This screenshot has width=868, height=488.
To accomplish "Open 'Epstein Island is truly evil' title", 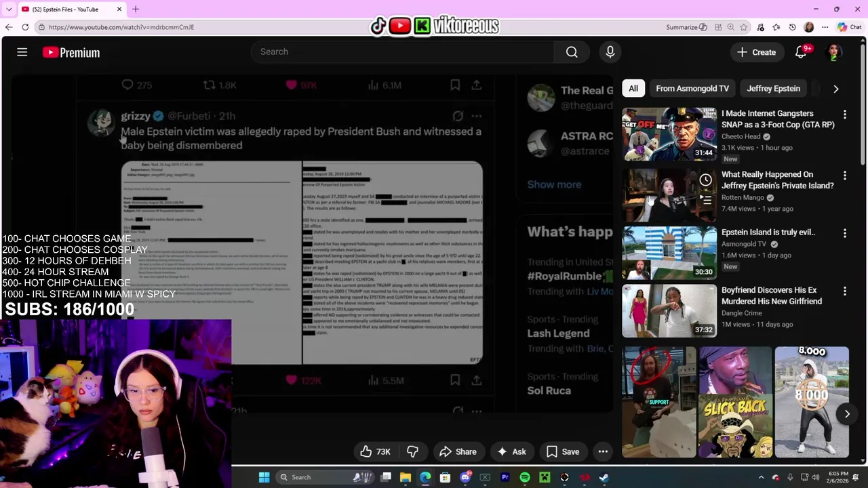I will 768,232.
